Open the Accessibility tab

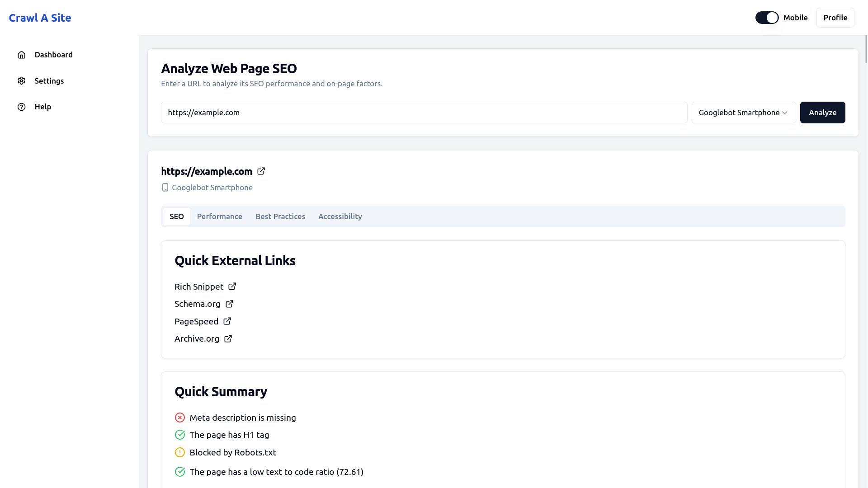pyautogui.click(x=340, y=216)
